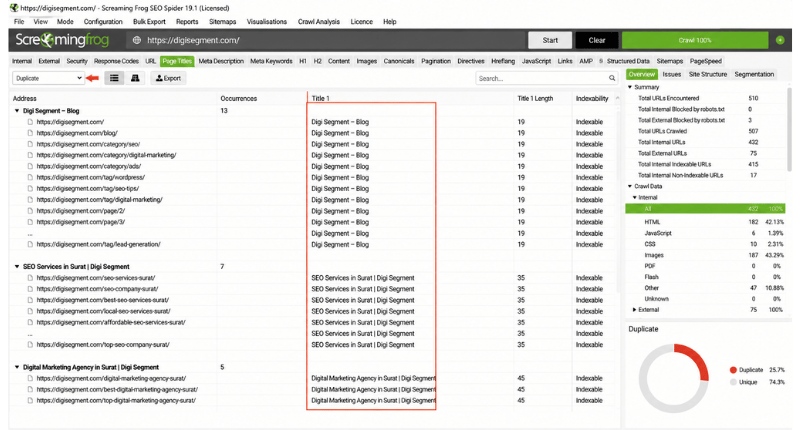
Task: Click page icon for tag/wordpress/ row
Action: 30,178
